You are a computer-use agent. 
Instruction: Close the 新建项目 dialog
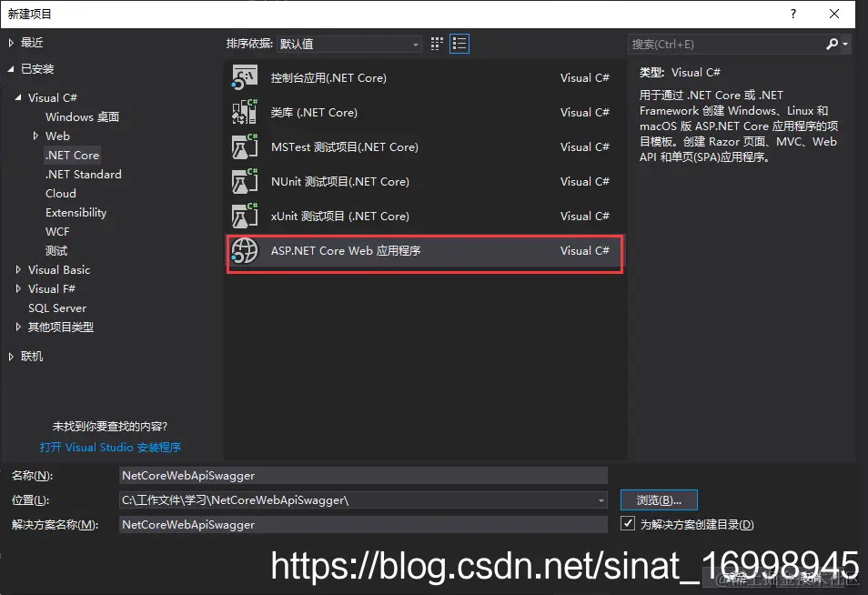pos(834,14)
